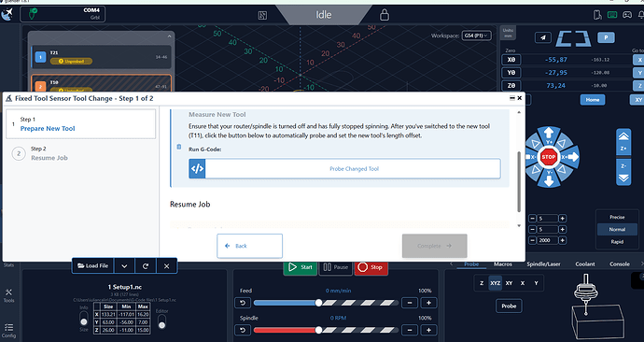Adjust the Feed override slider
The height and width of the screenshot is (342, 644).
318,303
